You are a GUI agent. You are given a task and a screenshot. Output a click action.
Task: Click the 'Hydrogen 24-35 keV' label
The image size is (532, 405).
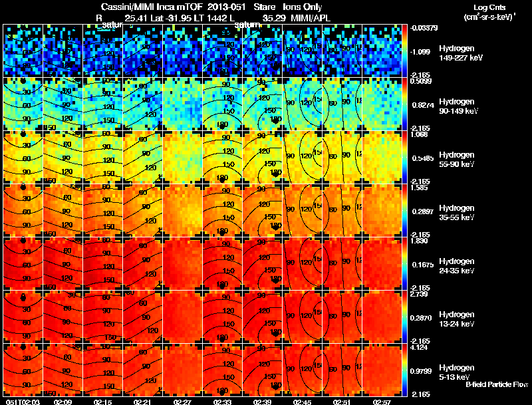(456, 266)
